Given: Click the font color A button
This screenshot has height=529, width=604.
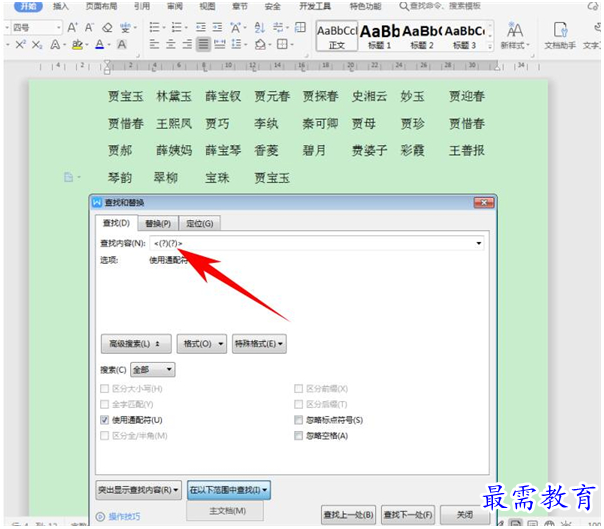Looking at the screenshot, I should pos(99,45).
